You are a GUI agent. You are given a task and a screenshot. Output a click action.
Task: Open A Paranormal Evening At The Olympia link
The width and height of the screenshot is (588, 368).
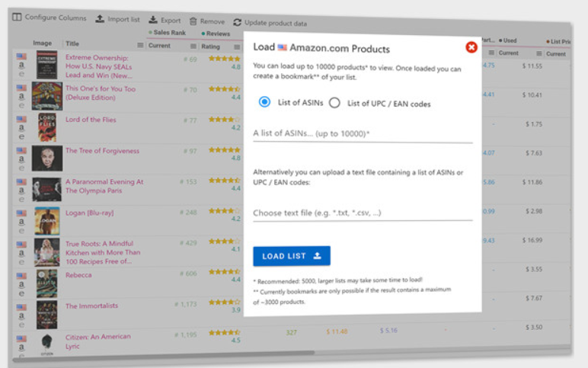pos(104,186)
